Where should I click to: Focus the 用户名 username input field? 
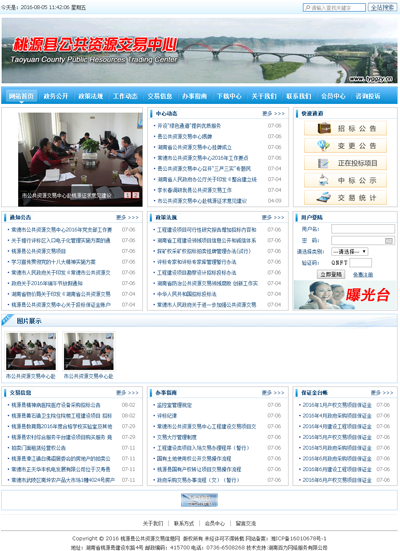point(363,229)
